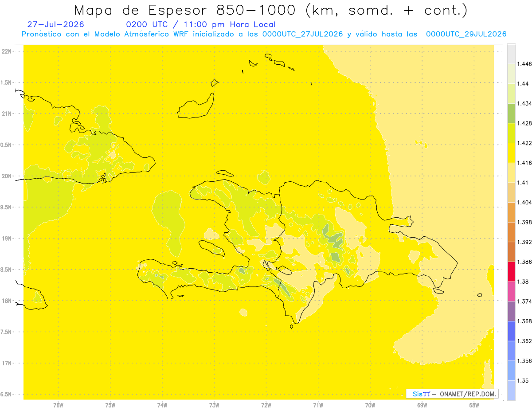Pick the red swatch between 1.38 and 1.386

click(511, 271)
